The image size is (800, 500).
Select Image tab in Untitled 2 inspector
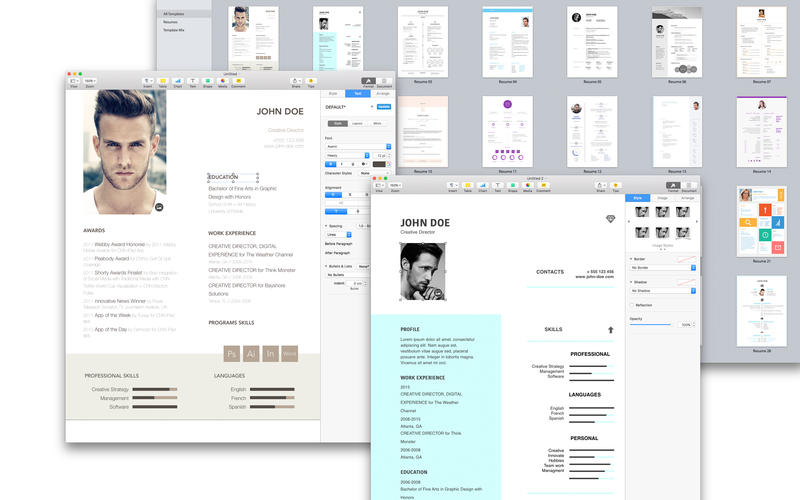(662, 197)
